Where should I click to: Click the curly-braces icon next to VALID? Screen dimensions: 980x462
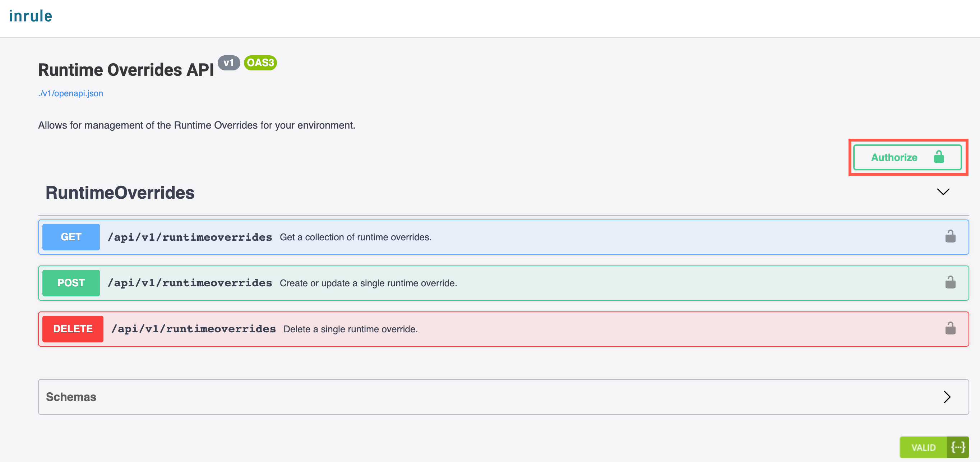click(x=960, y=447)
